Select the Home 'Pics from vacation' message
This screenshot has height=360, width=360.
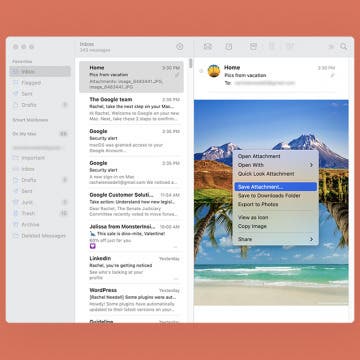click(x=131, y=77)
